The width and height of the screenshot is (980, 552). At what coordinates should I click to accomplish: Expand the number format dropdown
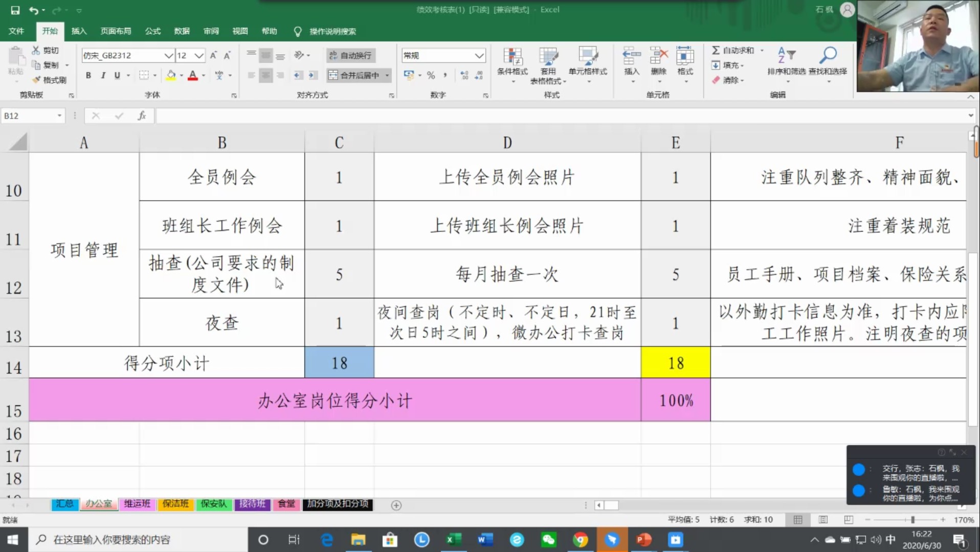(x=479, y=55)
